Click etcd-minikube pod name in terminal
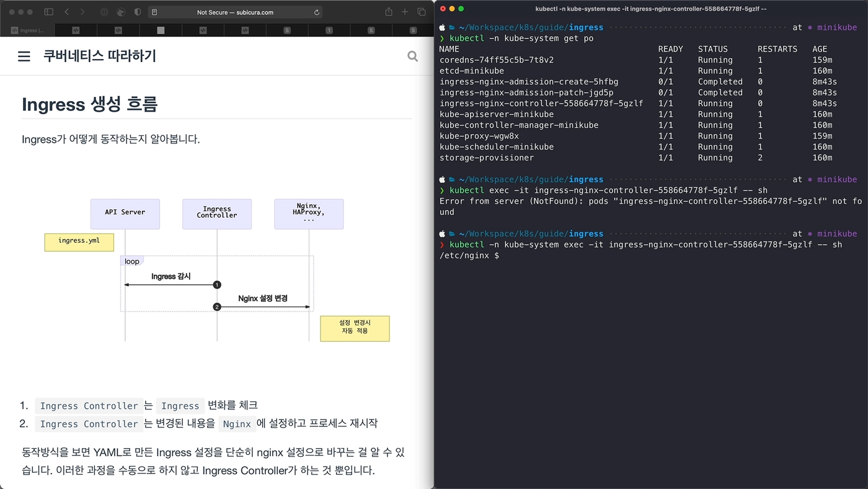This screenshot has width=868, height=489. (x=472, y=71)
